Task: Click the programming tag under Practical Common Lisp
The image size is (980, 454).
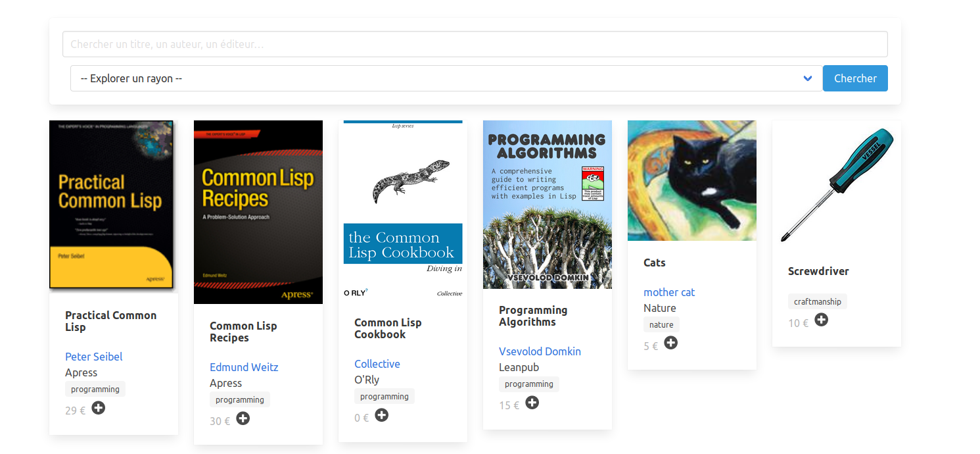Action: tap(95, 390)
